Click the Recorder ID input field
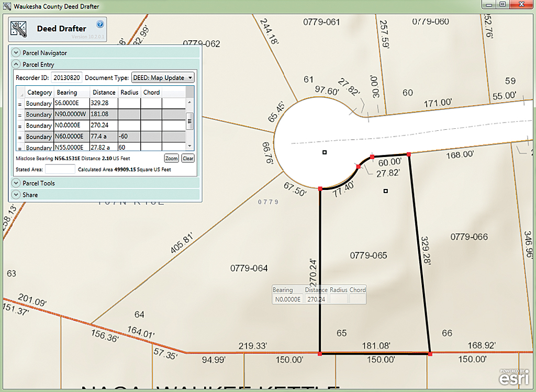The image size is (536, 392). [66, 77]
